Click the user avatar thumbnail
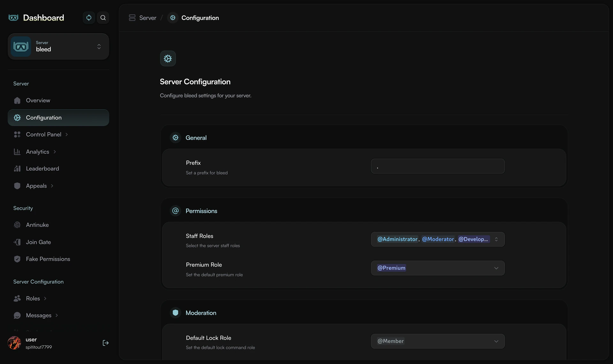 14,343
